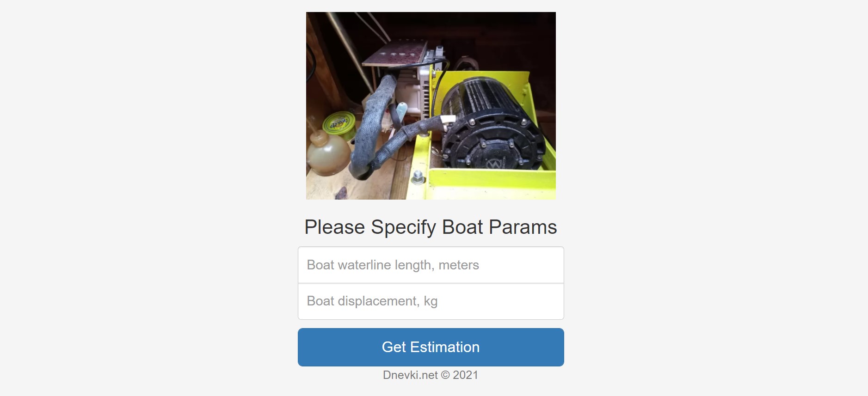Select the boat displacement kg field

[x=431, y=301]
